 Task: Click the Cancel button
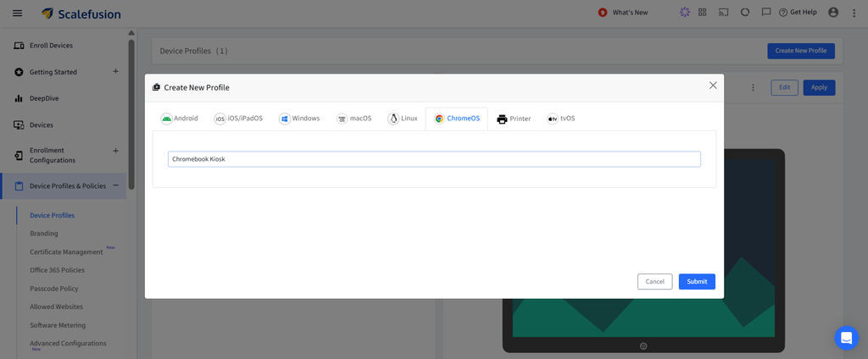pyautogui.click(x=655, y=282)
